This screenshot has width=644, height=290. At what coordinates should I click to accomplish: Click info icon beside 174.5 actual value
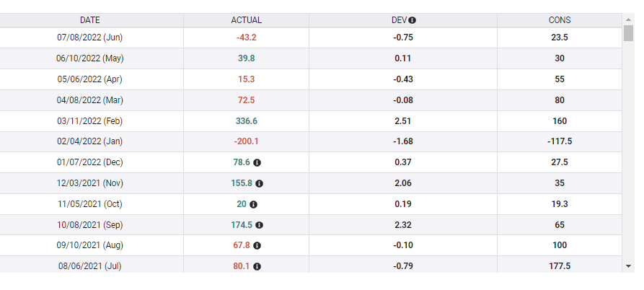(259, 225)
